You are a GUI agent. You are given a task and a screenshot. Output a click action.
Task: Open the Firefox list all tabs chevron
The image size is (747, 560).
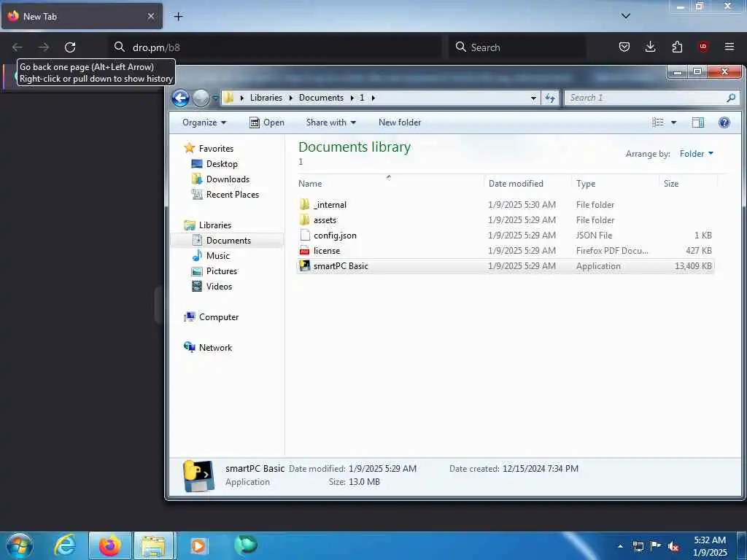[625, 16]
